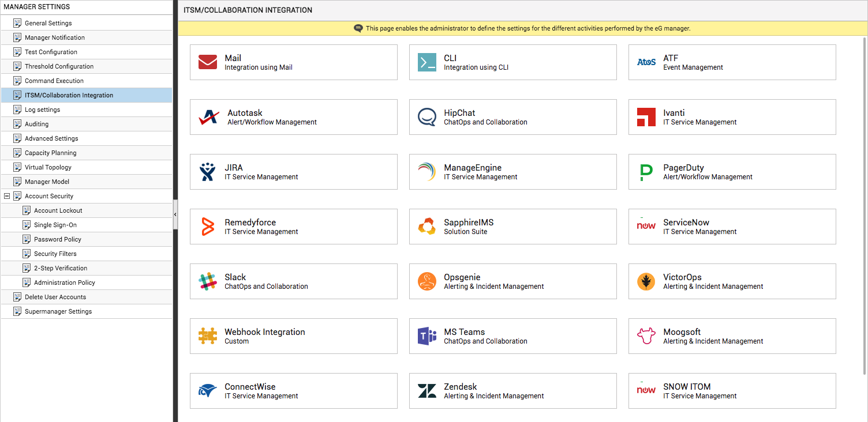
Task: Click the Autotask logo icon
Action: click(x=209, y=117)
